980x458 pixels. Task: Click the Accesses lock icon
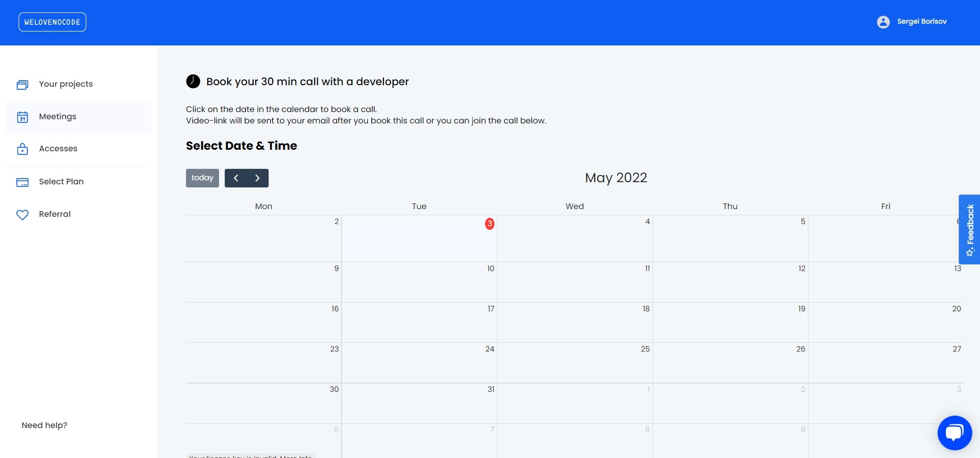tap(22, 149)
